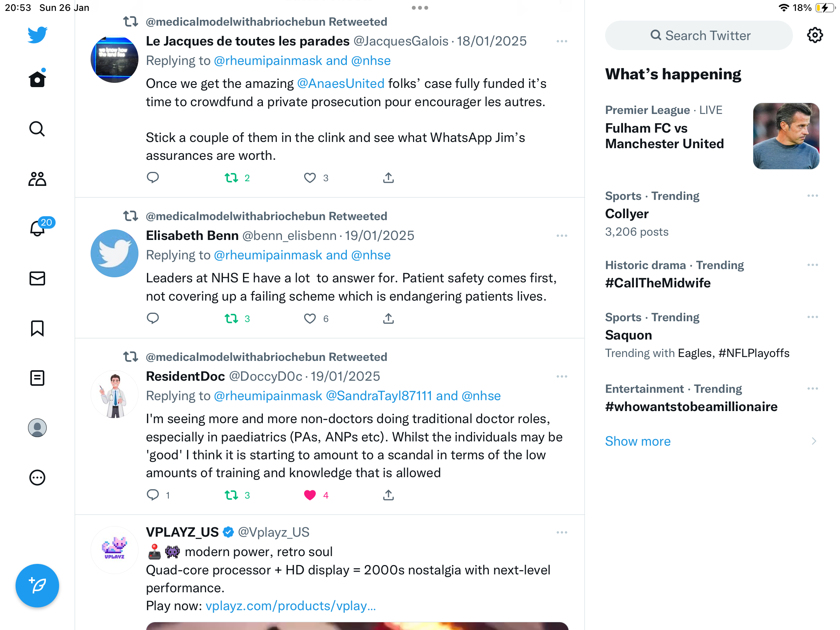Open Fulham vs Manchester United thumbnail
Image resolution: width=840 pixels, height=630 pixels.
[786, 136]
